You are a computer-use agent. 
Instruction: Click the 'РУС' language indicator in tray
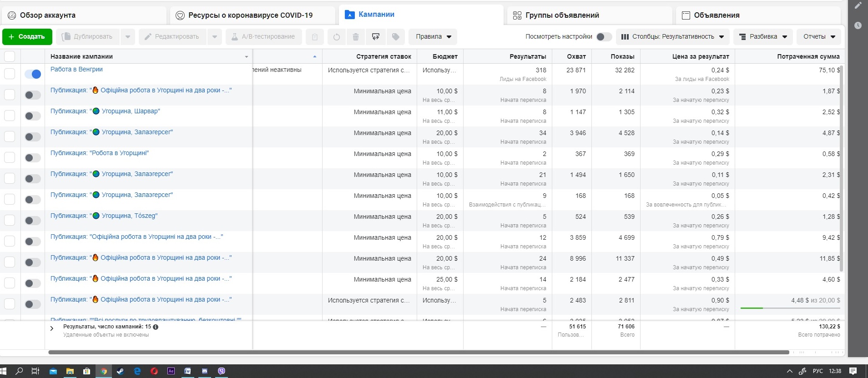818,371
